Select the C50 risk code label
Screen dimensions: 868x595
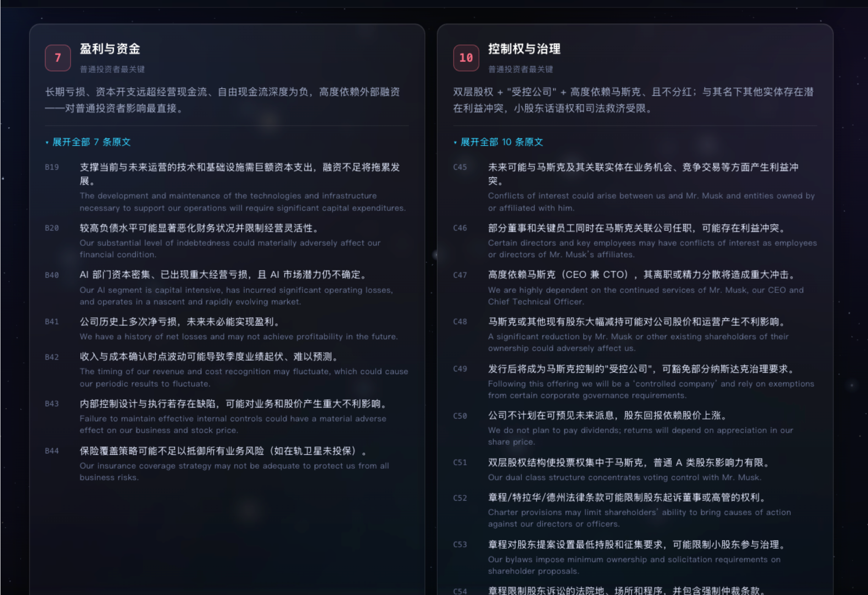click(460, 416)
